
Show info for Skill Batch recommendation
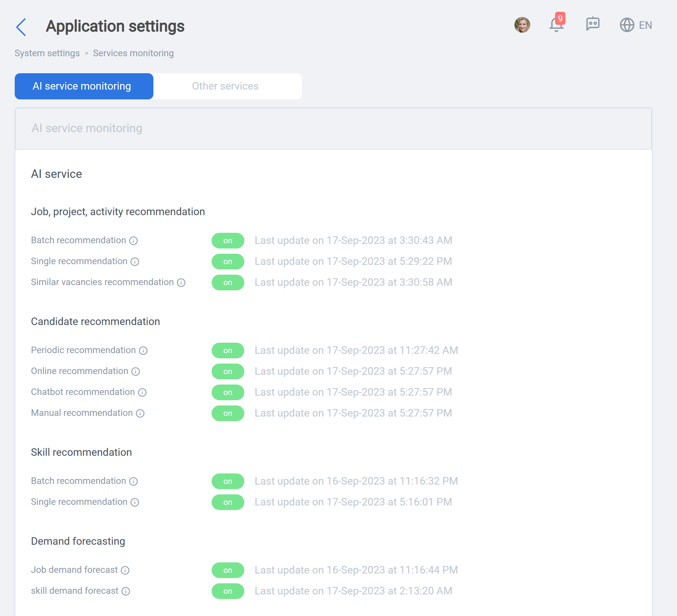(x=134, y=481)
